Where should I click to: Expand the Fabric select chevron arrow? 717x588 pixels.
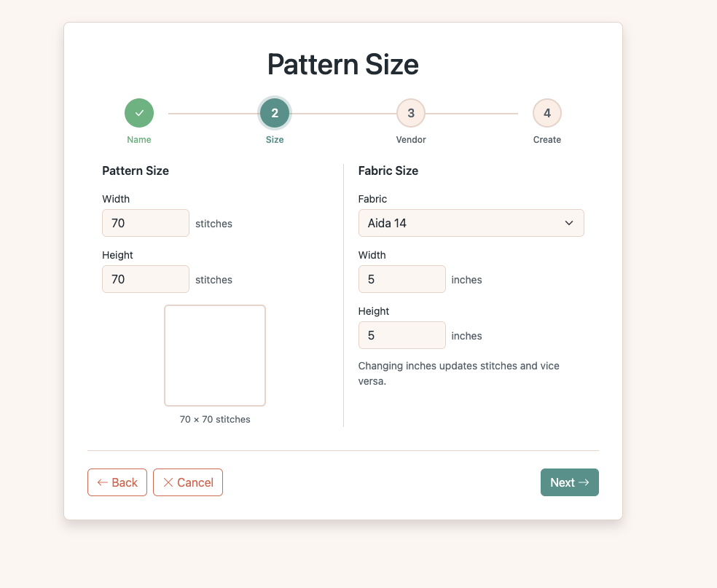click(x=569, y=223)
